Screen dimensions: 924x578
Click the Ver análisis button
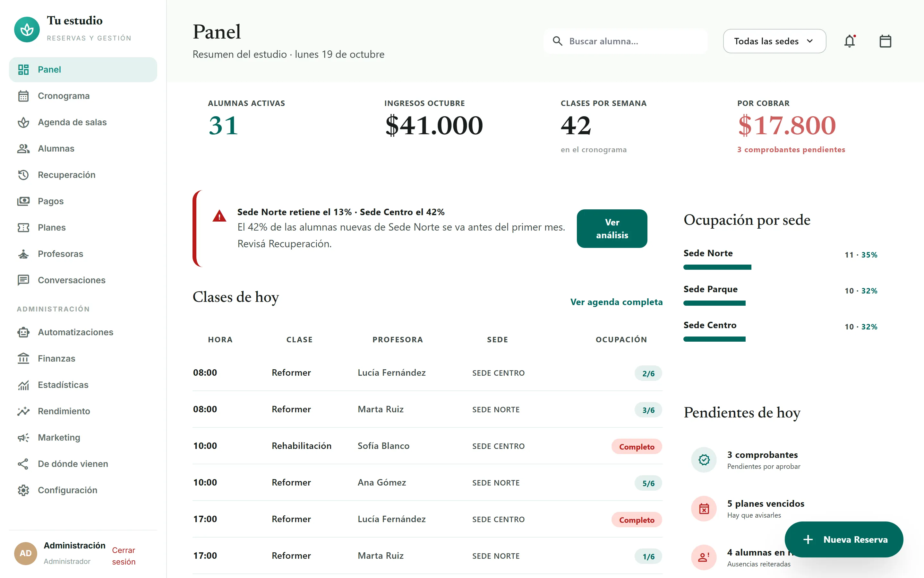(x=612, y=229)
